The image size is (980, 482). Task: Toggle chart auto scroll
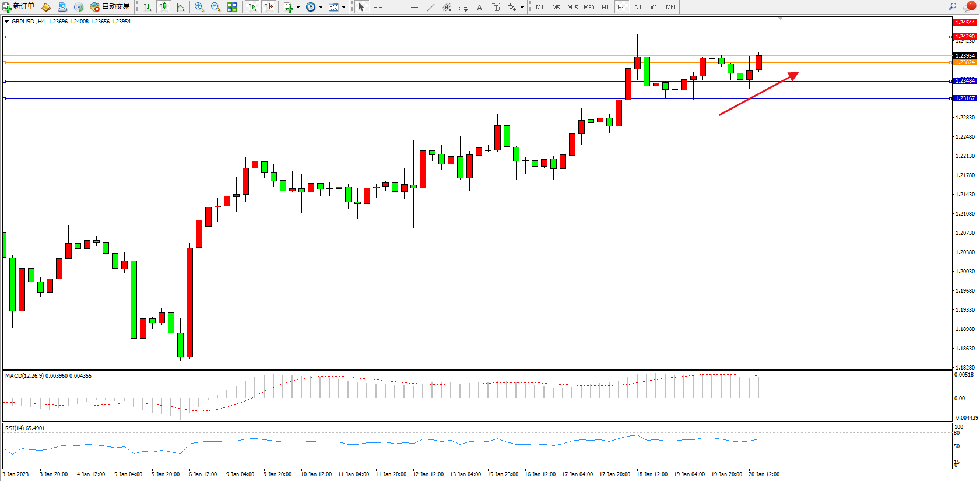252,7
